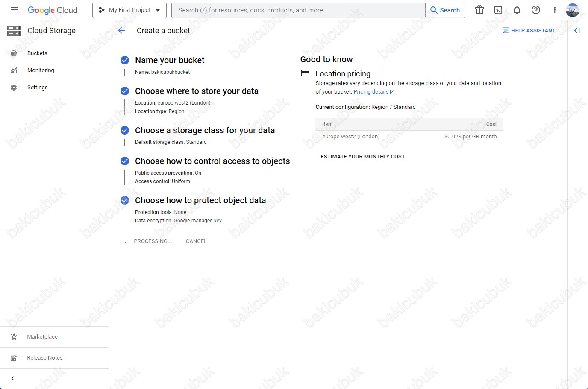Click the Name your bucket checkmark
The height and width of the screenshot is (389, 588).
click(125, 60)
